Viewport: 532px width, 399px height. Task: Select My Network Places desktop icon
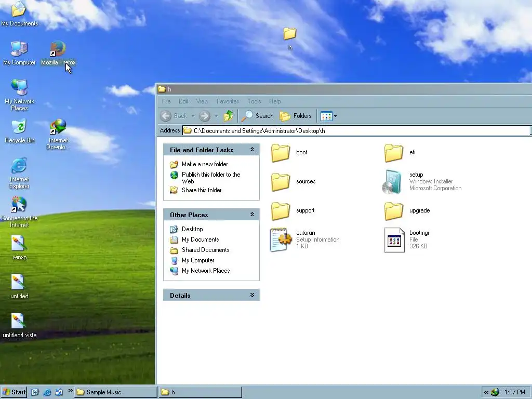pos(19,95)
